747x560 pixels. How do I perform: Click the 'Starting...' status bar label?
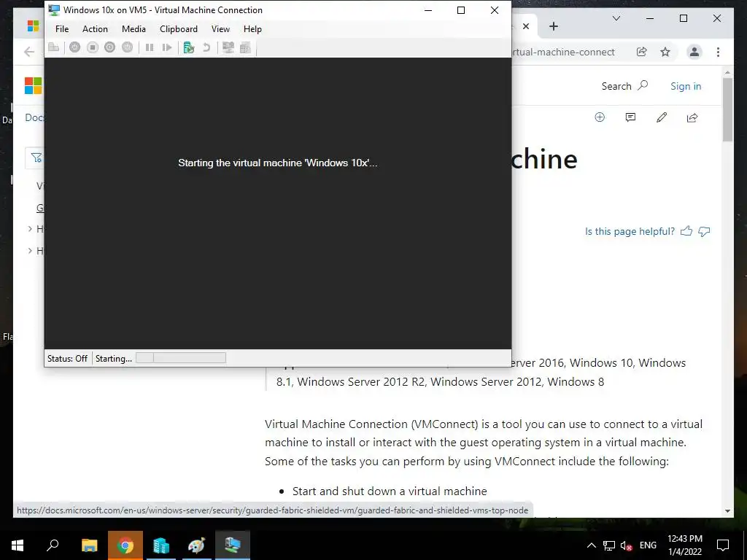[113, 359]
